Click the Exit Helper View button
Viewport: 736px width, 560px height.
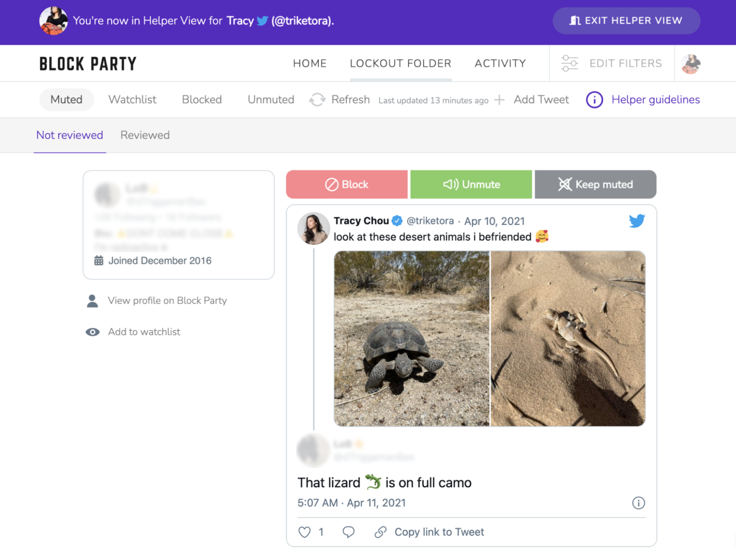pos(626,21)
